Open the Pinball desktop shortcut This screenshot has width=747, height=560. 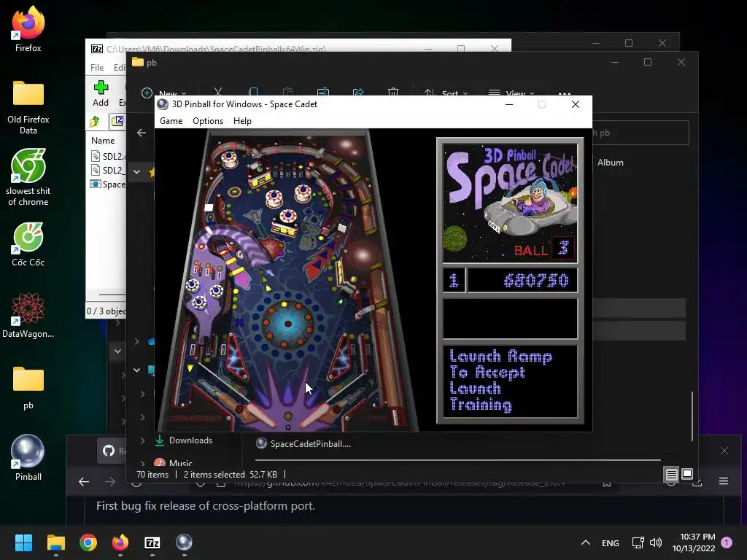click(x=28, y=458)
